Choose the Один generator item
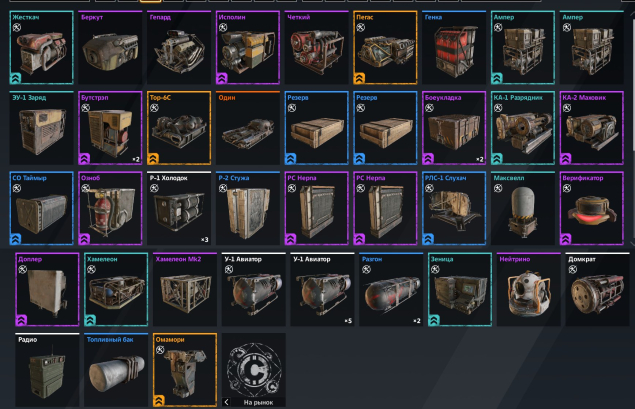Screen dimensions: 635x409 pos(248,128)
